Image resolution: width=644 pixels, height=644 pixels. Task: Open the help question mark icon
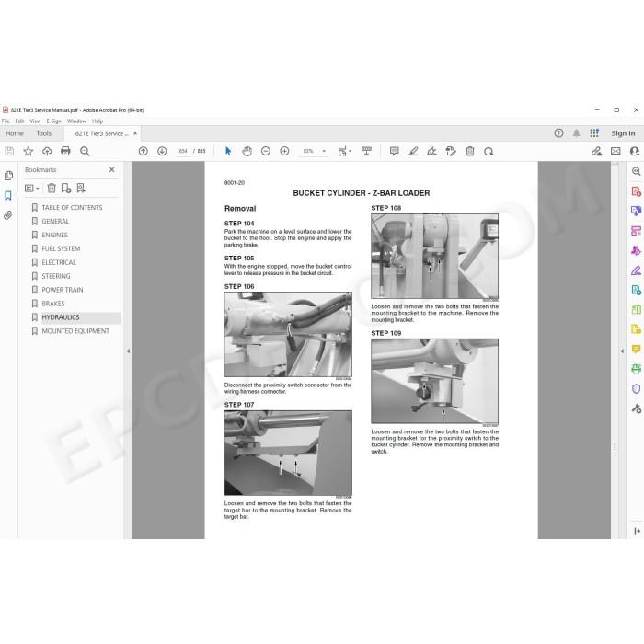(x=558, y=133)
